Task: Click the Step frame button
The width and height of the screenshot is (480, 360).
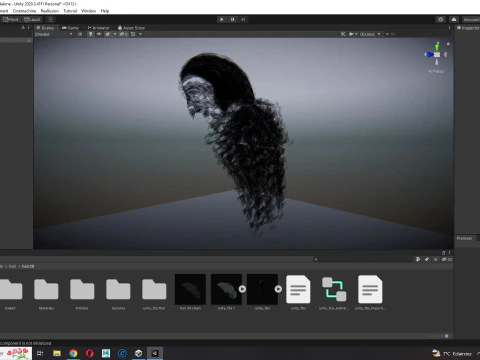Action: coord(243,19)
